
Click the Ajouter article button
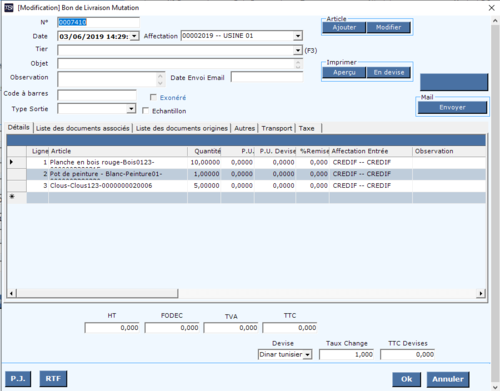click(x=344, y=27)
